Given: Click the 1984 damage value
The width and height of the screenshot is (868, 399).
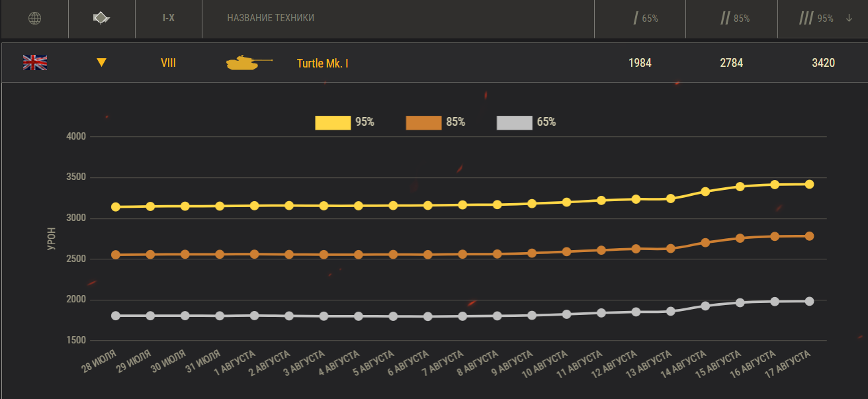Looking at the screenshot, I should pos(640,63).
